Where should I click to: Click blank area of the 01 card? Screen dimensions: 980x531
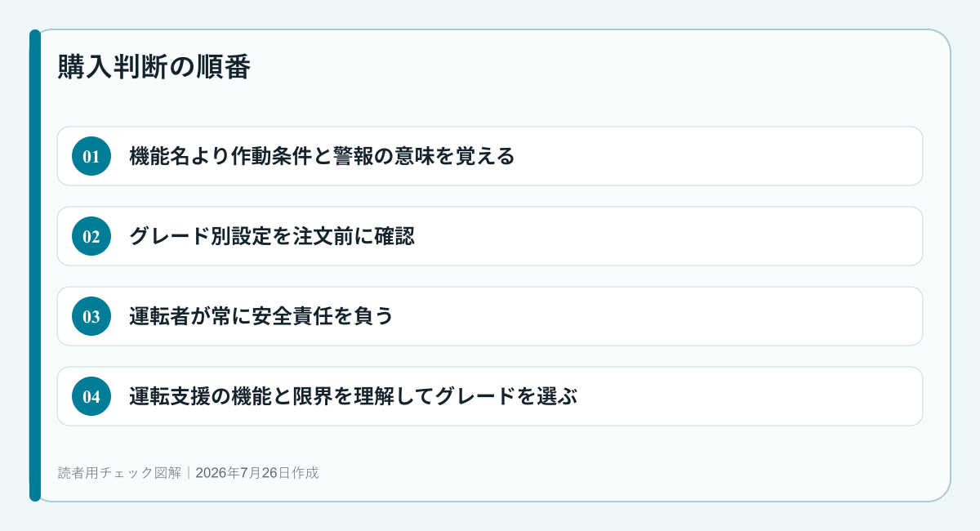[719, 156]
